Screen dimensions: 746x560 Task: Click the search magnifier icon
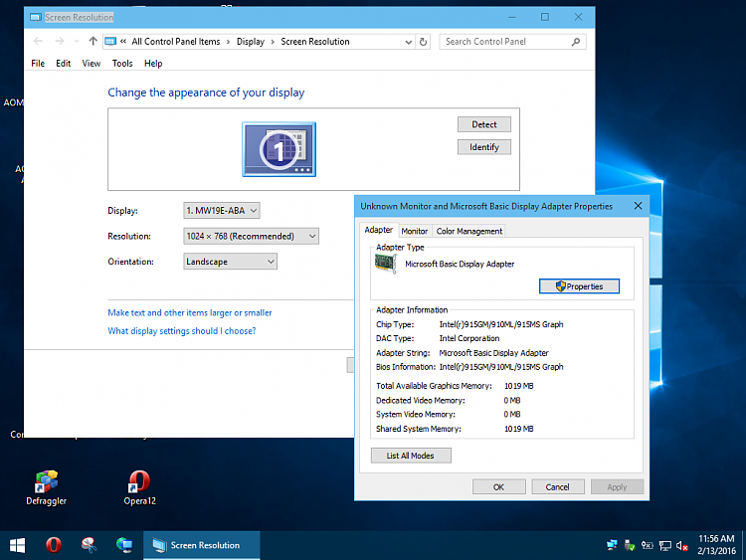click(x=576, y=42)
